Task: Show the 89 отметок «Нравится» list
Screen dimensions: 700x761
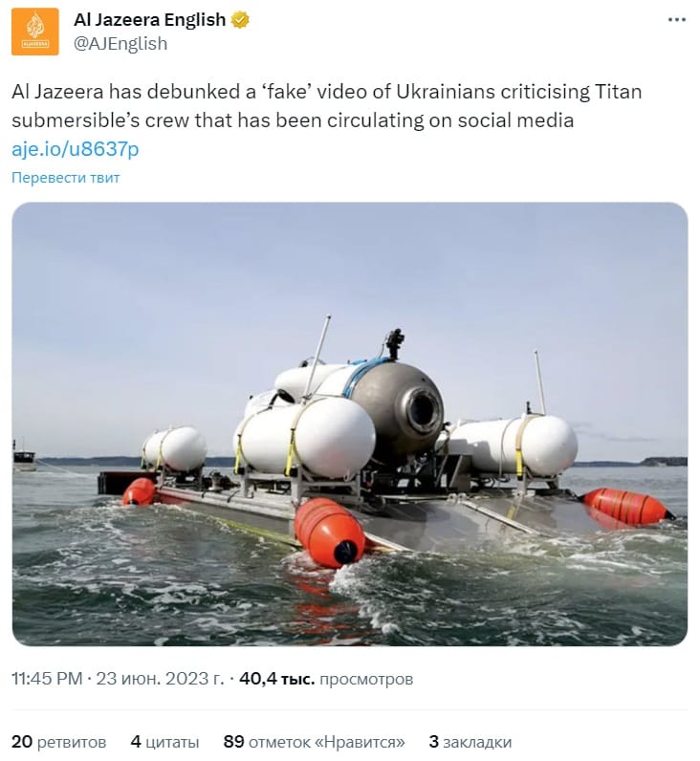Action: click(x=314, y=742)
